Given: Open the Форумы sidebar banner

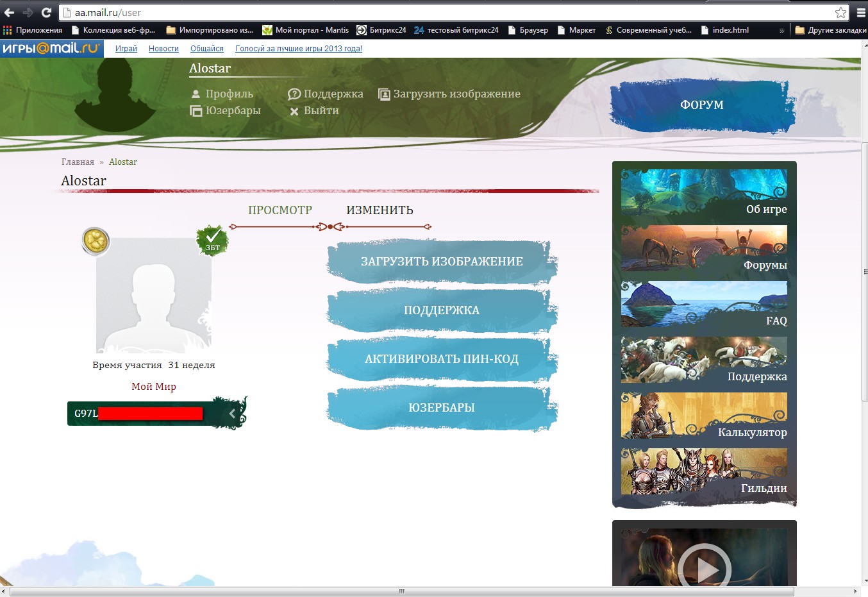Looking at the screenshot, I should click(x=704, y=249).
